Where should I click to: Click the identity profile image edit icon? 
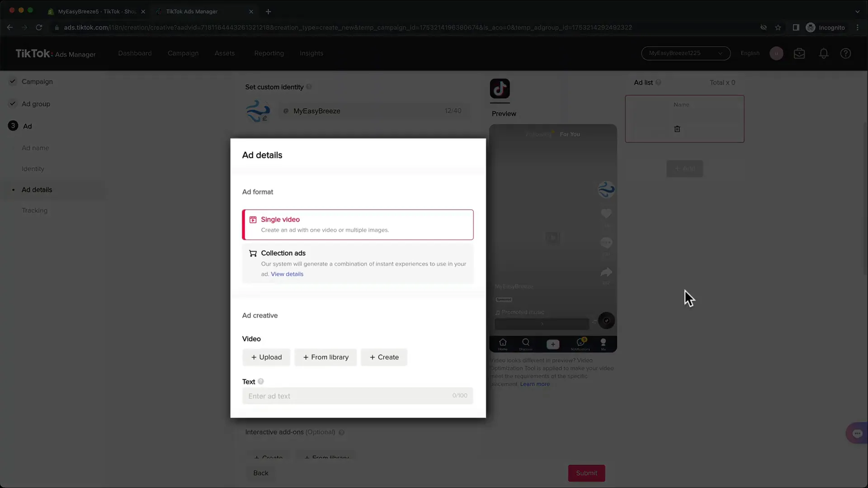pos(264,118)
